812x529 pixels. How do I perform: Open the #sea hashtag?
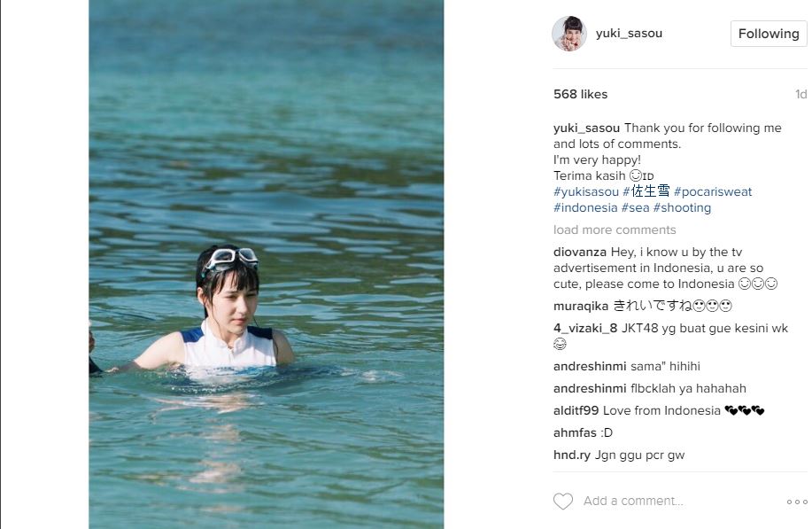(635, 207)
